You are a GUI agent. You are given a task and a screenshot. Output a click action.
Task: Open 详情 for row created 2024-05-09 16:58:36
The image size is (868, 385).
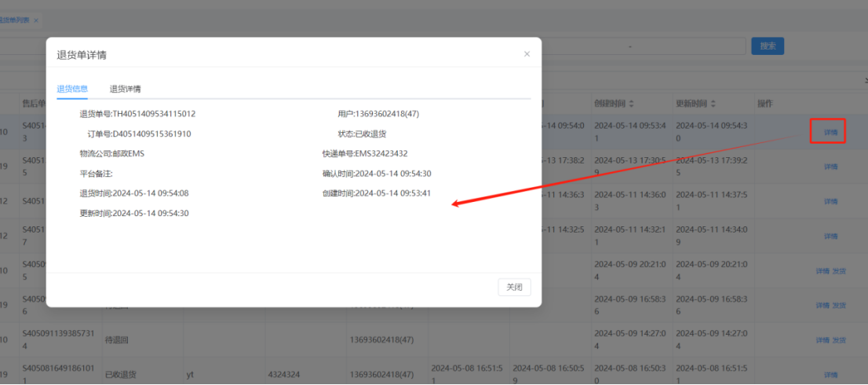click(x=822, y=305)
